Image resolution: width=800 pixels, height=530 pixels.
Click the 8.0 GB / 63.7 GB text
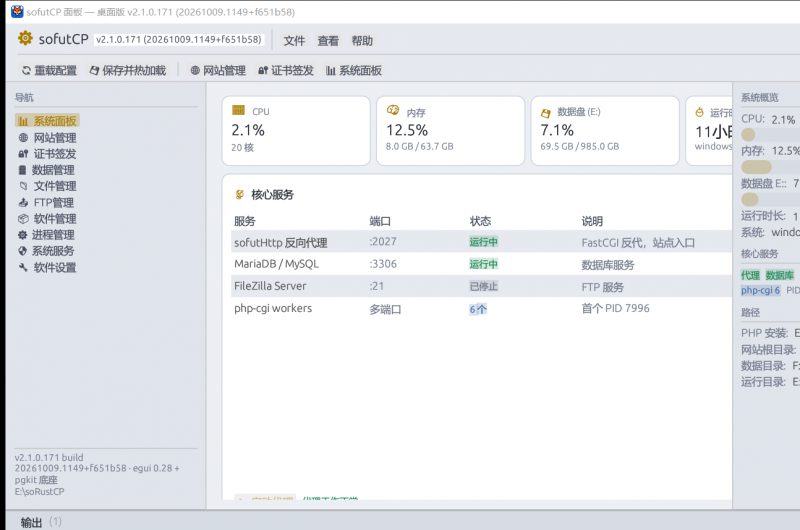pyautogui.click(x=419, y=146)
